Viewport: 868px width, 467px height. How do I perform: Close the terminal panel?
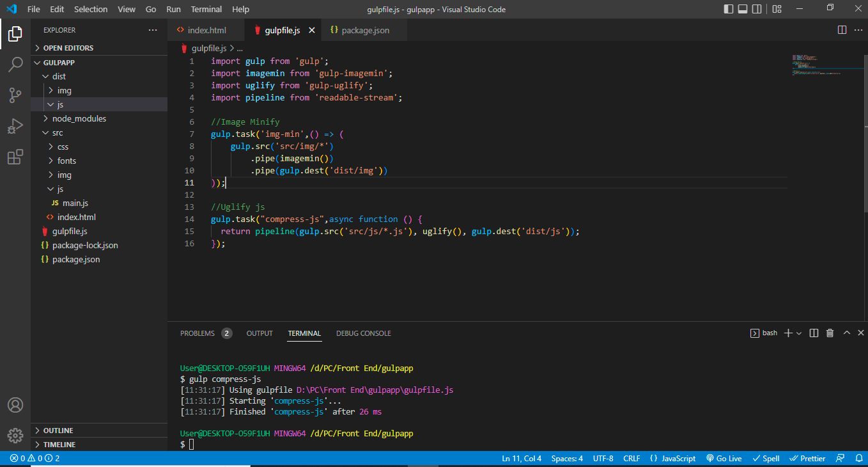(860, 333)
